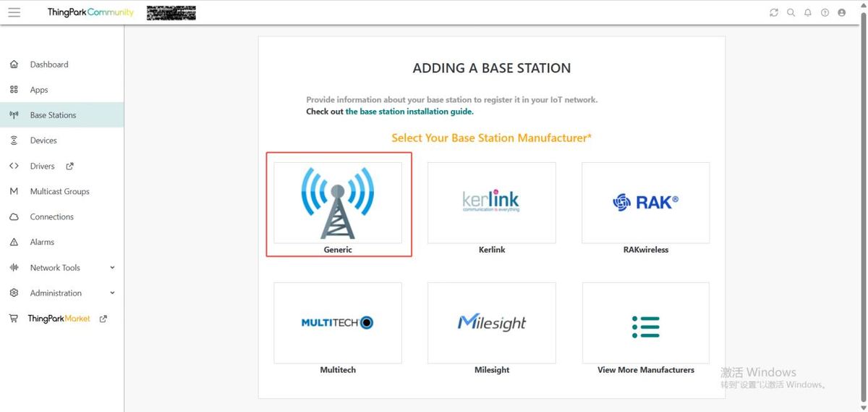Choose the Multitech manufacturer tile
Image resolution: width=868 pixels, height=412 pixels.
point(338,323)
